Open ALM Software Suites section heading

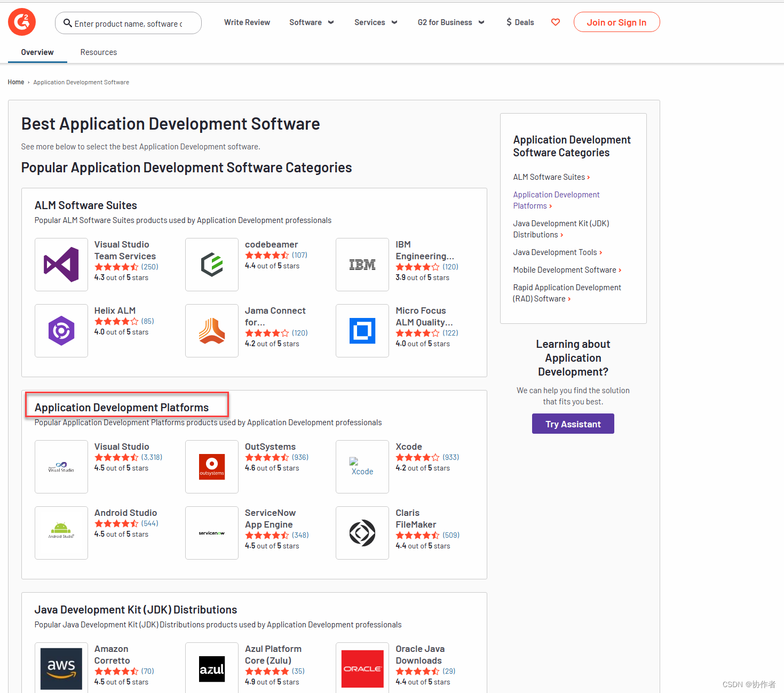coord(86,205)
